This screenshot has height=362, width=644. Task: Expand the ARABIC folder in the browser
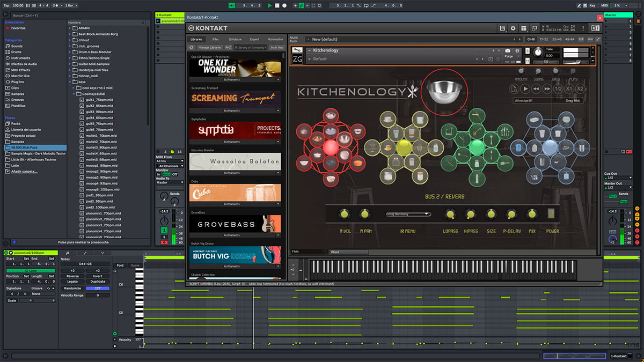pos(70,28)
